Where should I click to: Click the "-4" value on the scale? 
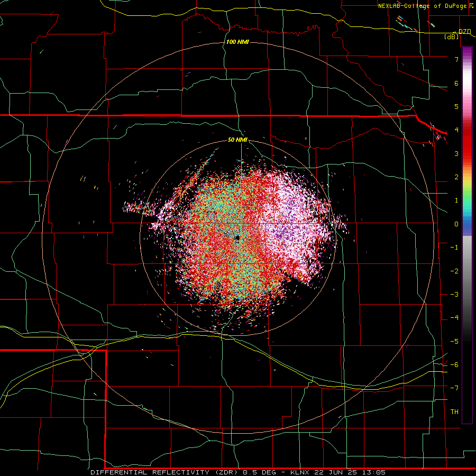coord(454,318)
